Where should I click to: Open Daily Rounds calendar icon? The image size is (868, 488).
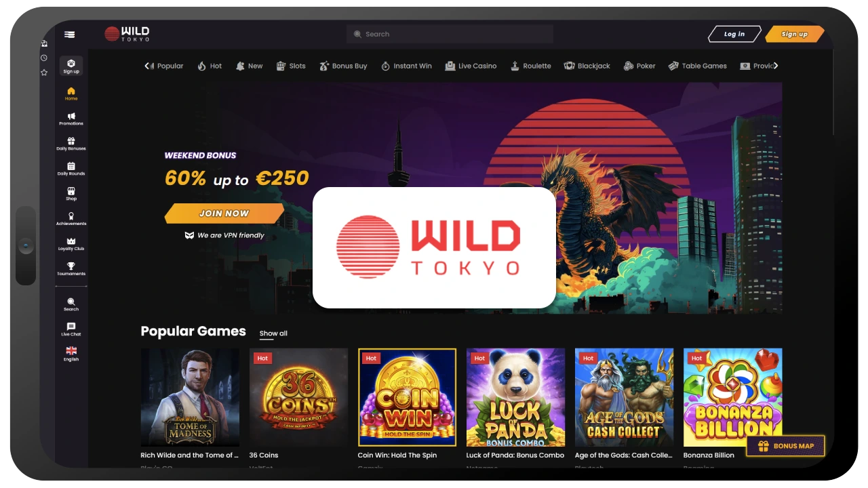click(71, 169)
